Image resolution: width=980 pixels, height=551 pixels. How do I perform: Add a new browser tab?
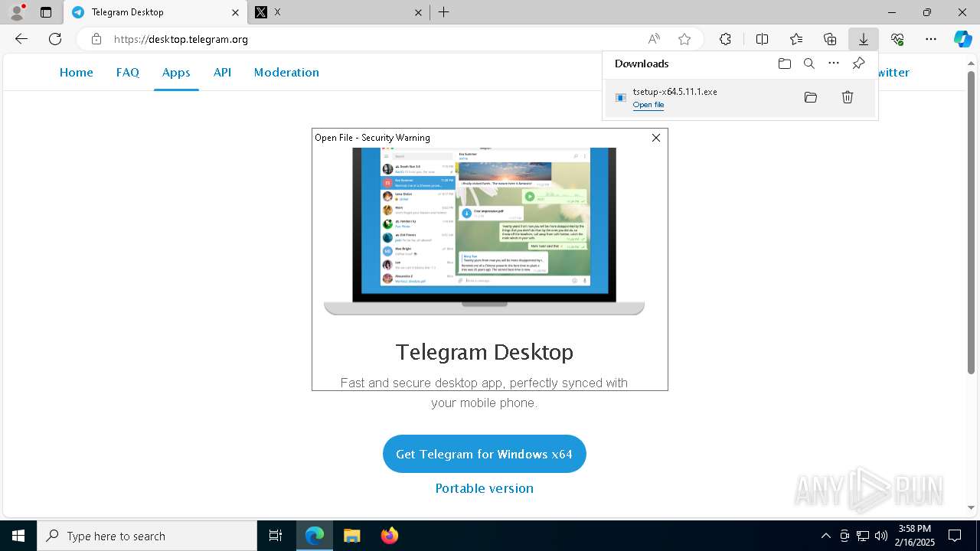(x=443, y=12)
